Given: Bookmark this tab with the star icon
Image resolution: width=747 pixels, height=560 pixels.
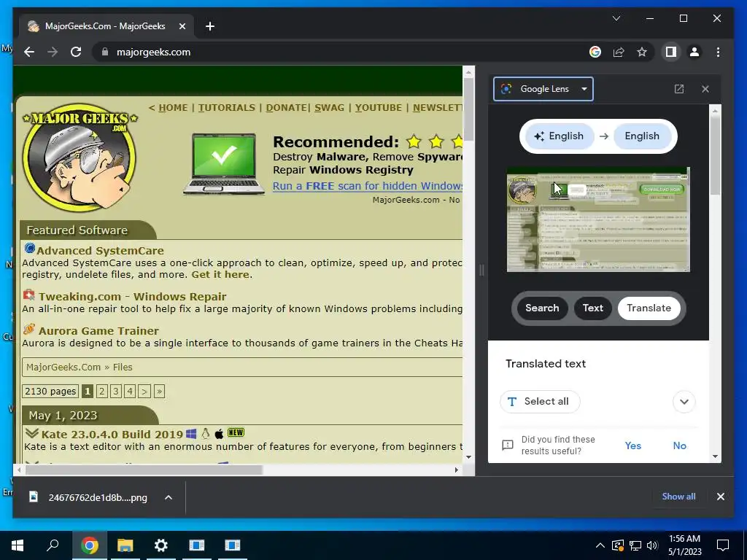Looking at the screenshot, I should point(642,52).
